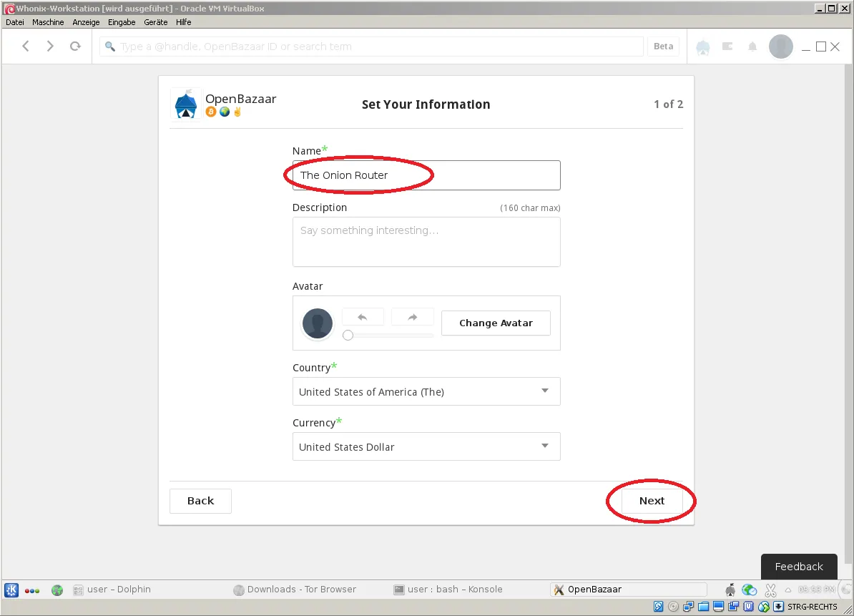Image resolution: width=854 pixels, height=616 pixels.
Task: Click the OpenBazaar tent logo
Action: (x=186, y=104)
